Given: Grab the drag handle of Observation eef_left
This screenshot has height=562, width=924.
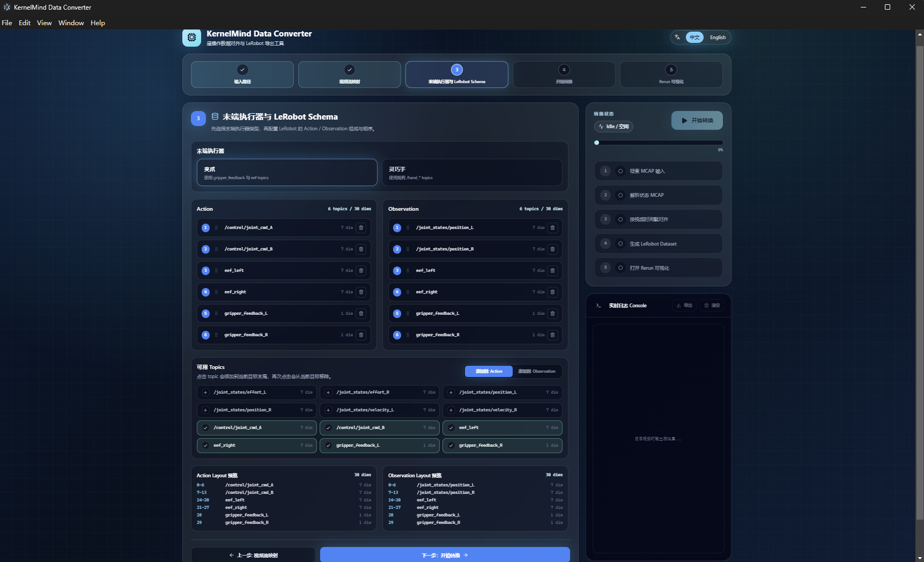Looking at the screenshot, I should coord(408,270).
